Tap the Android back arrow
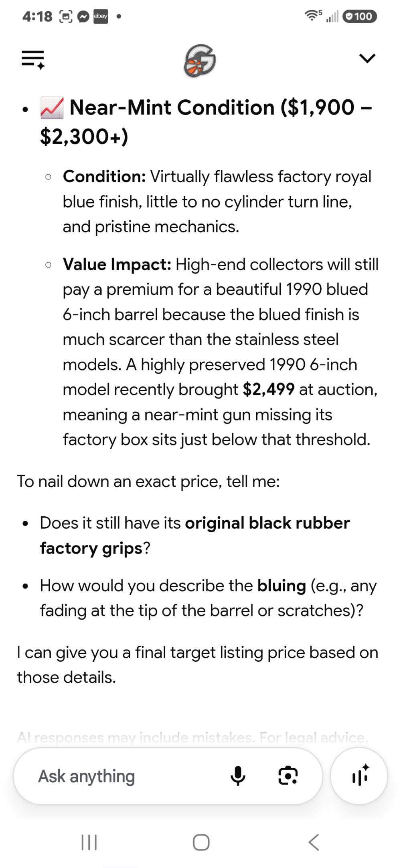 tap(314, 842)
